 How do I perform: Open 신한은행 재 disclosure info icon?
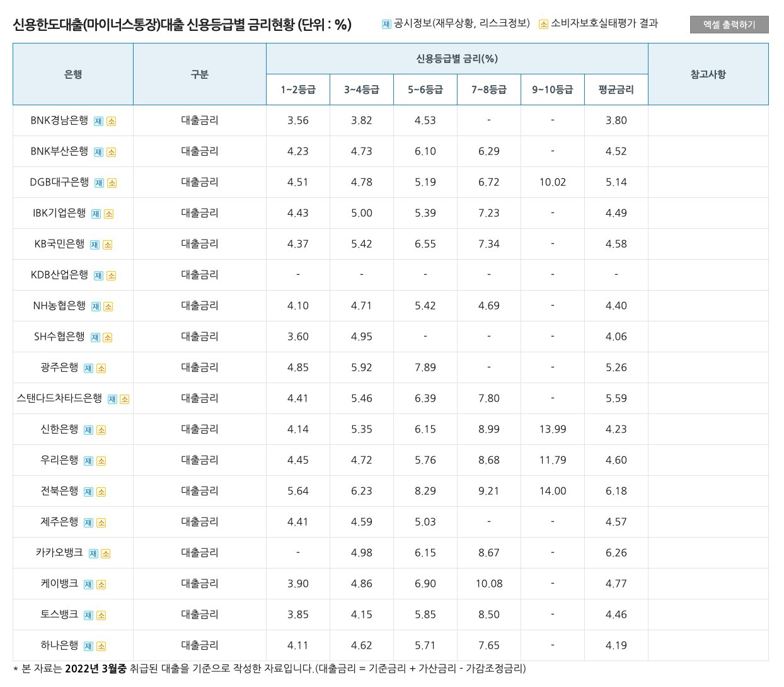88,430
